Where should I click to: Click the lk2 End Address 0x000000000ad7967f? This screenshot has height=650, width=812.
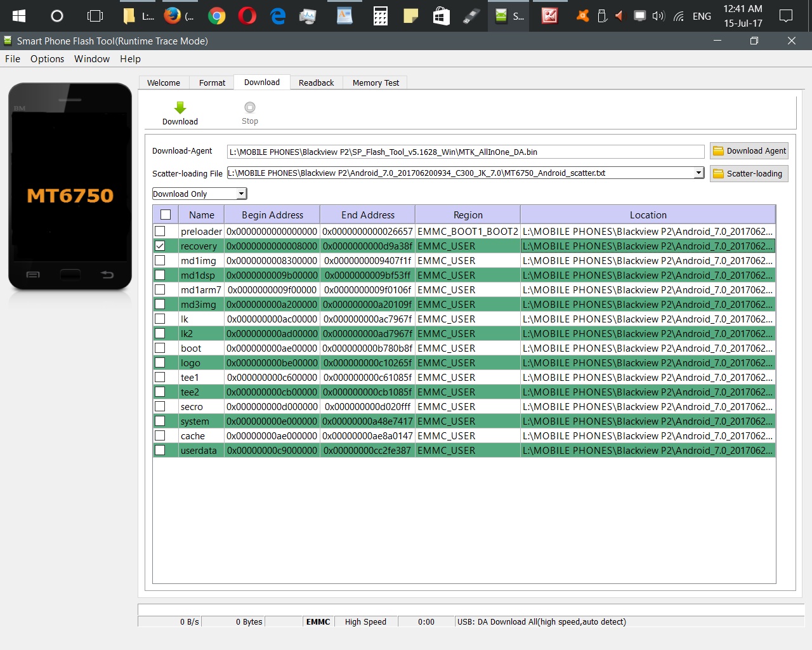pyautogui.click(x=367, y=334)
